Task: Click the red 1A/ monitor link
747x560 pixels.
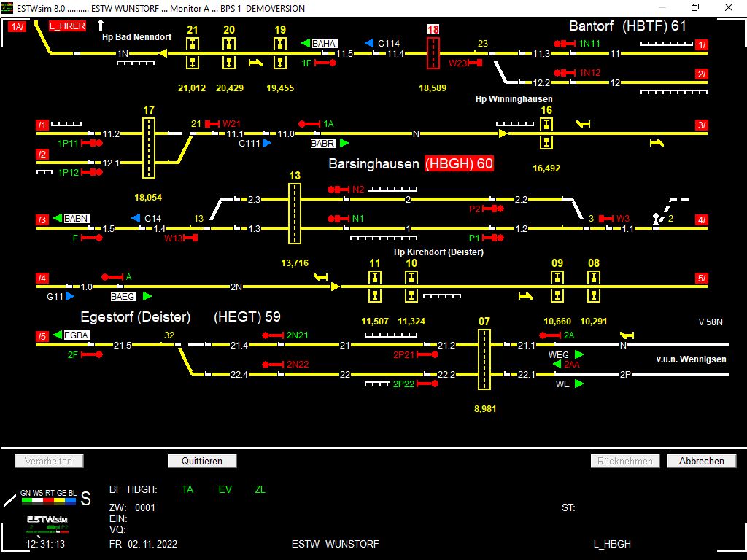Action: pos(17,26)
